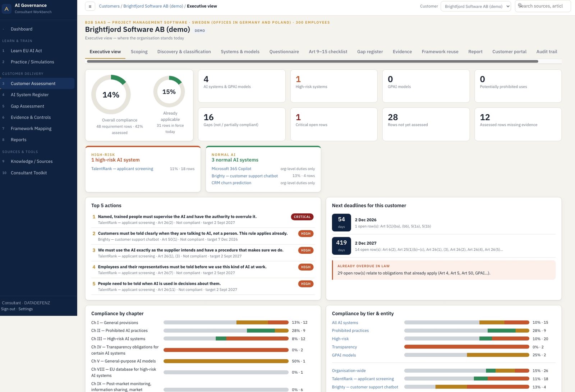Open CRM churn prediction link
Viewport: 575px width, 392px height.
231,183
